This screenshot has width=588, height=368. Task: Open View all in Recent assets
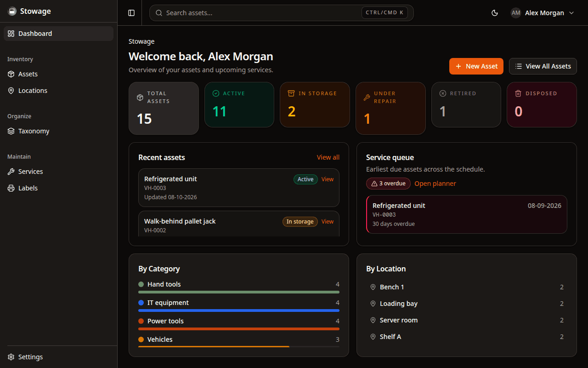coord(328,157)
